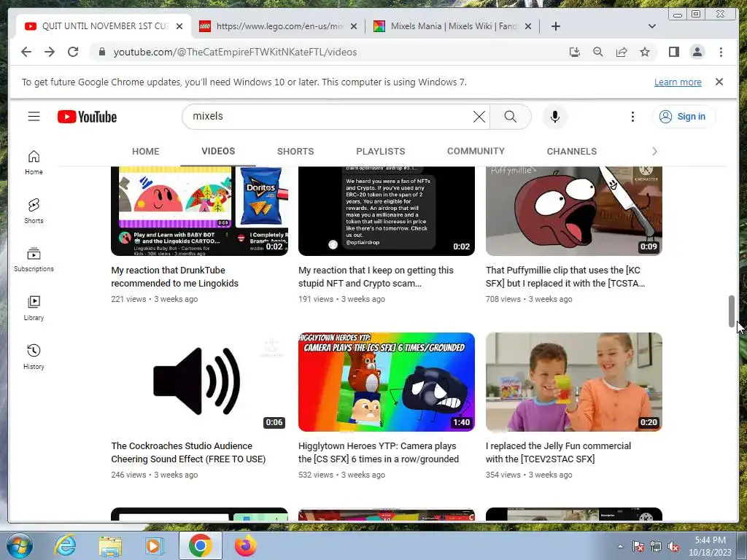Go forward in Chrome
This screenshot has width=747, height=560.
click(50, 52)
